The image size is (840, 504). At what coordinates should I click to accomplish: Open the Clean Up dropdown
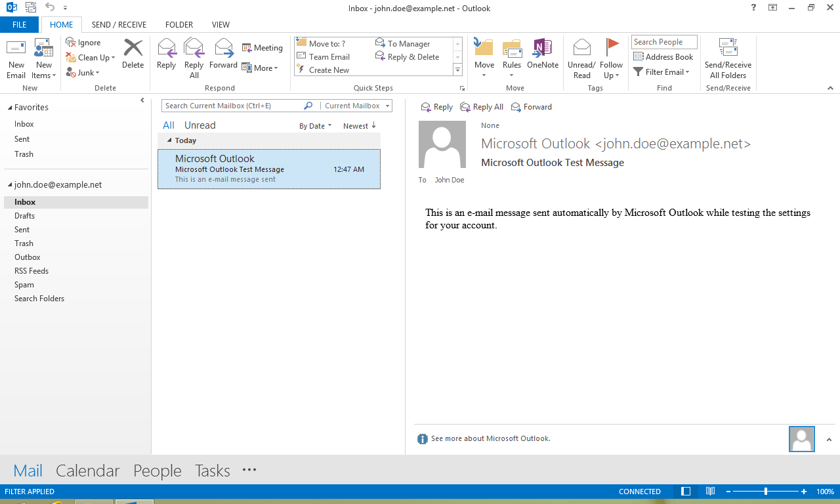coord(91,58)
